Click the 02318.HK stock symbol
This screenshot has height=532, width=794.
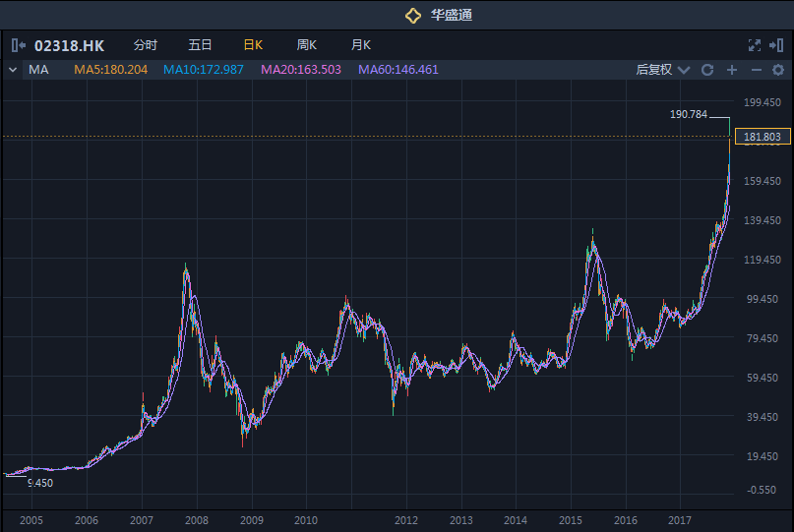click(69, 45)
